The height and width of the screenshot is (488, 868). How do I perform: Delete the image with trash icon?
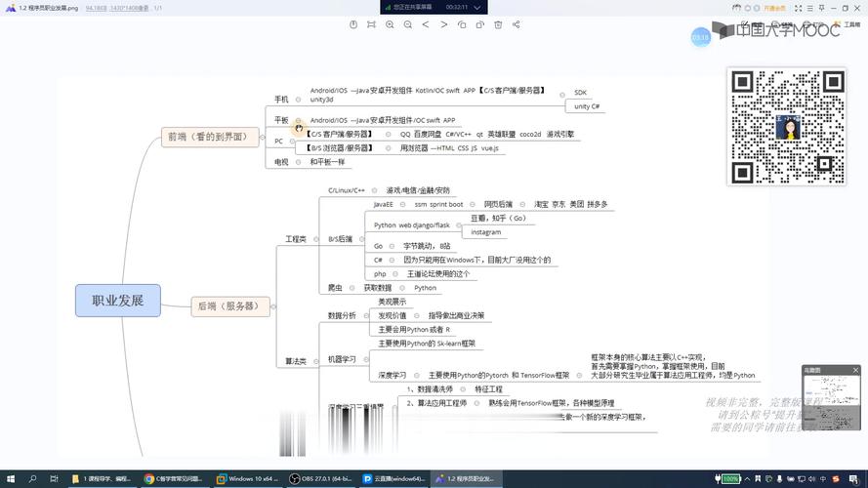click(x=498, y=24)
